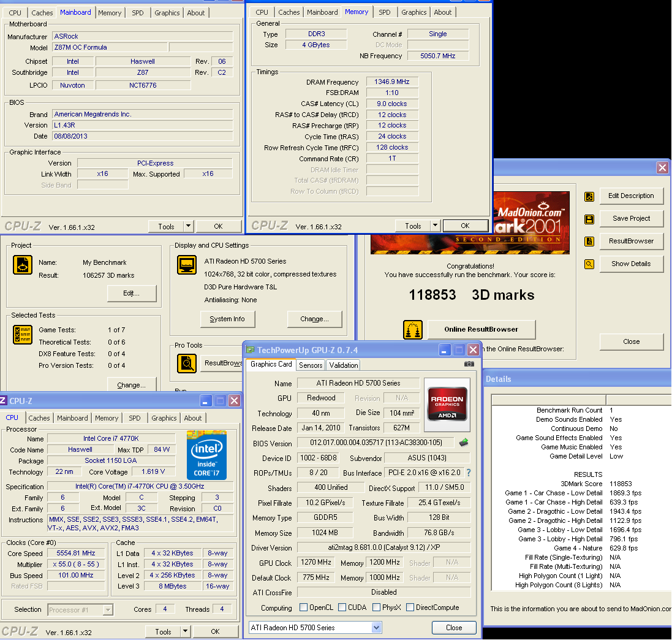Viewport: 672px width, 640px height.
Task: Click the Pro Tools magnifier icon
Action: tap(186, 364)
